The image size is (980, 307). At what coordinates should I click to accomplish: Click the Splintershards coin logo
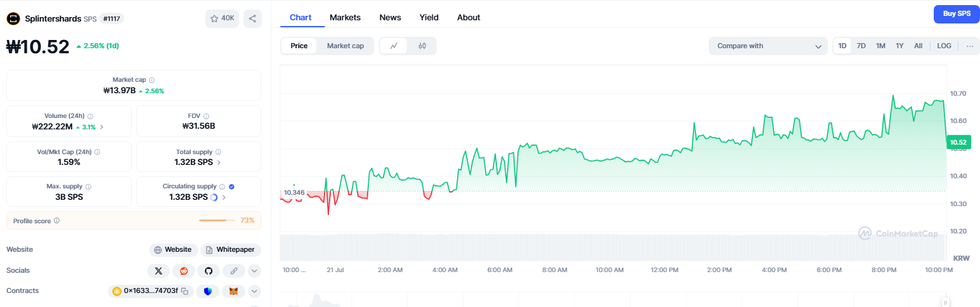[13, 18]
